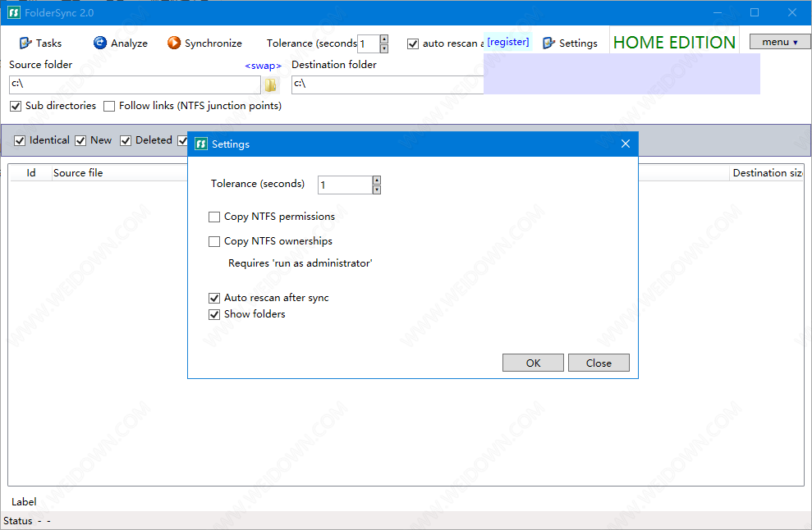Click "Requires 'run as administrator'" note

[x=300, y=263]
